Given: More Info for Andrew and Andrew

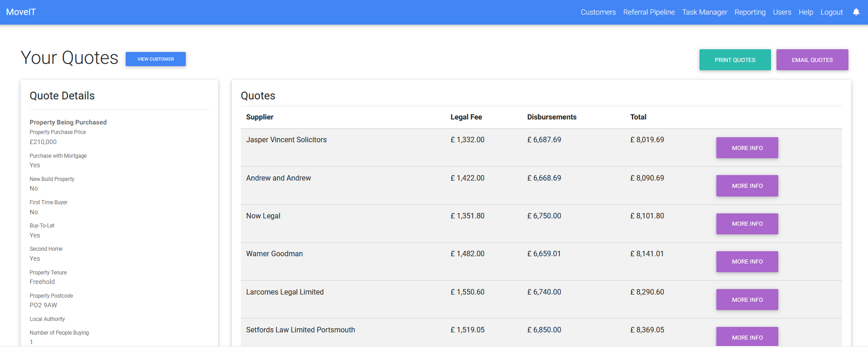Looking at the screenshot, I should coord(747,186).
